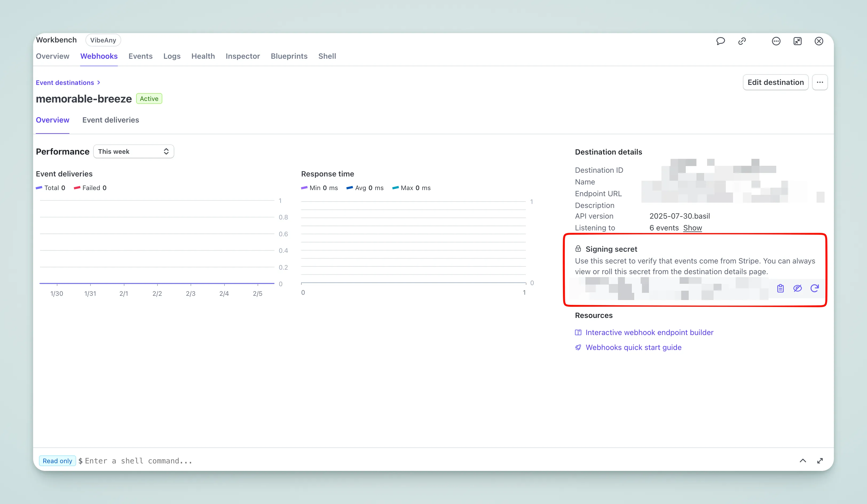The image size is (867, 504).
Task: Navigate back via Event destinations breadcrumb
Action: click(65, 82)
